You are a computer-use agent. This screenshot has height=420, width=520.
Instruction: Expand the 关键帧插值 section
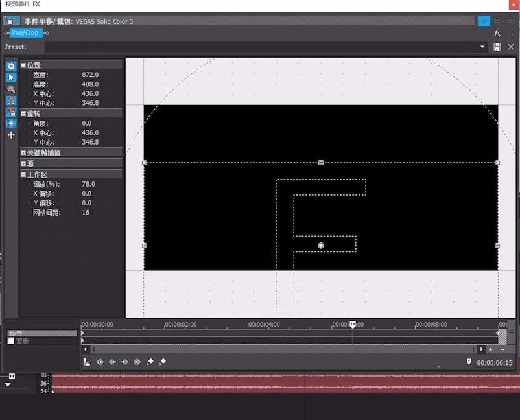(23, 153)
